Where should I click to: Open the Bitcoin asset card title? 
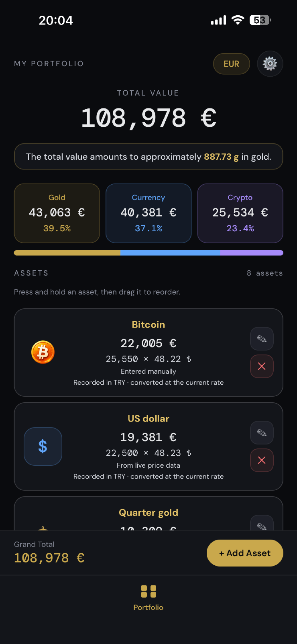[148, 324]
